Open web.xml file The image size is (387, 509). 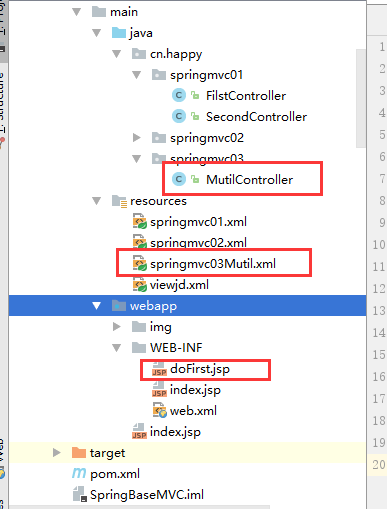tap(193, 411)
